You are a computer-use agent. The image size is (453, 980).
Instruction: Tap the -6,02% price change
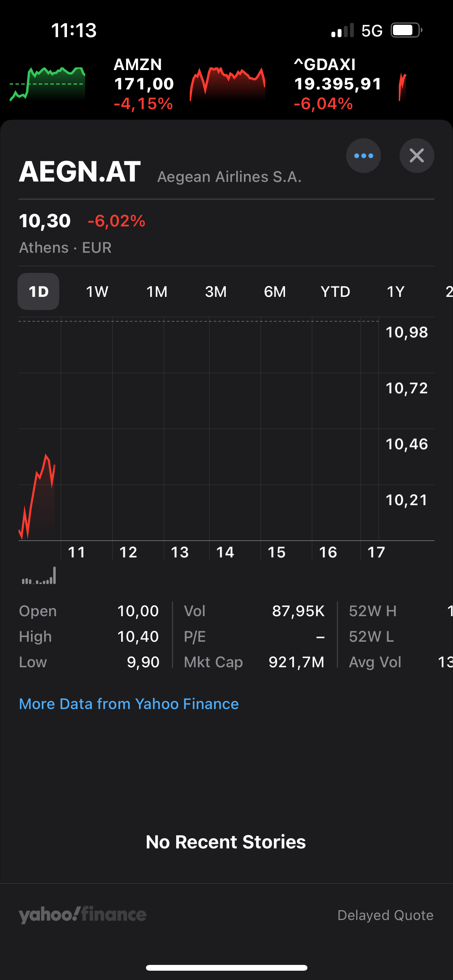[x=117, y=221]
